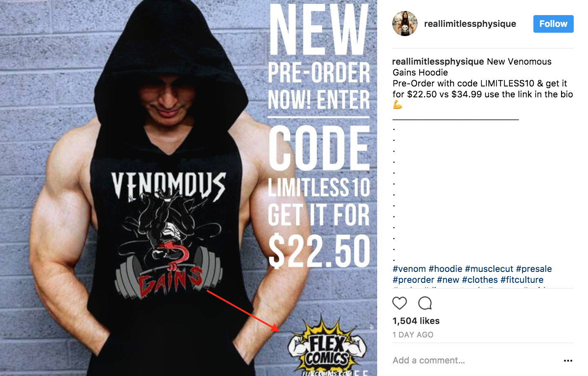Open the #presale hashtag
Screen dimensions: 588x376
click(534, 269)
